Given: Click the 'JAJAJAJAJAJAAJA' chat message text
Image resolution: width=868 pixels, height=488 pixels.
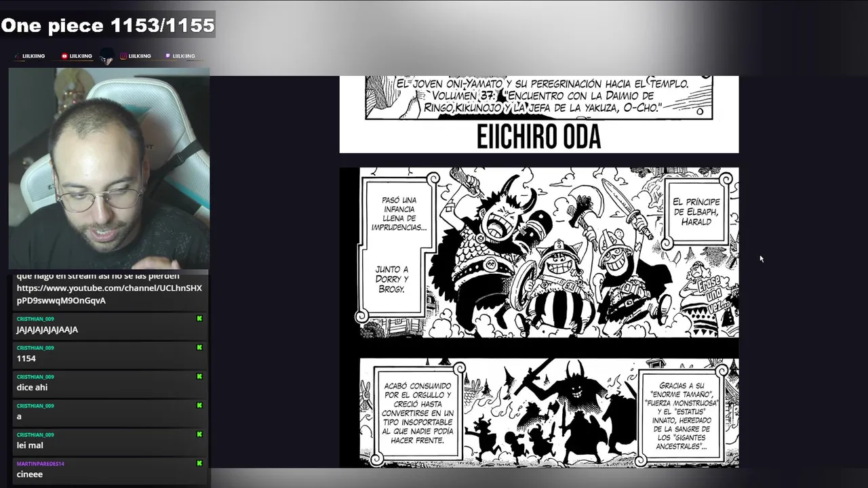Looking at the screenshot, I should tap(47, 329).
